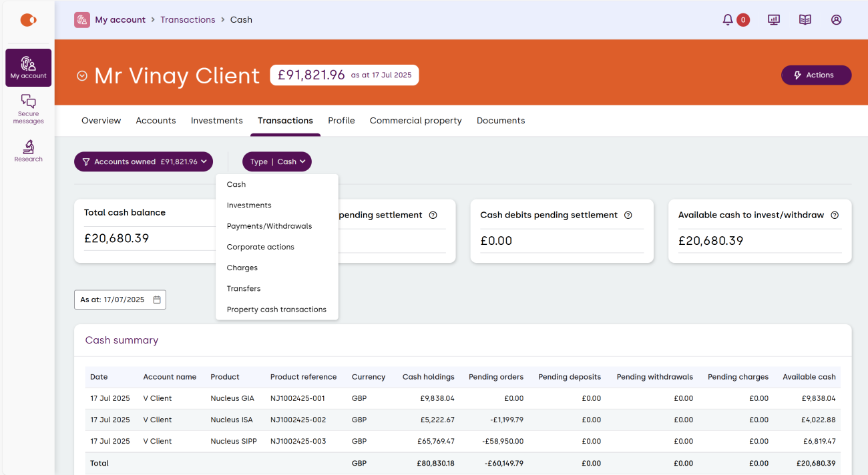Open the user profile icon in header
This screenshot has width=868, height=475.
coord(836,20)
